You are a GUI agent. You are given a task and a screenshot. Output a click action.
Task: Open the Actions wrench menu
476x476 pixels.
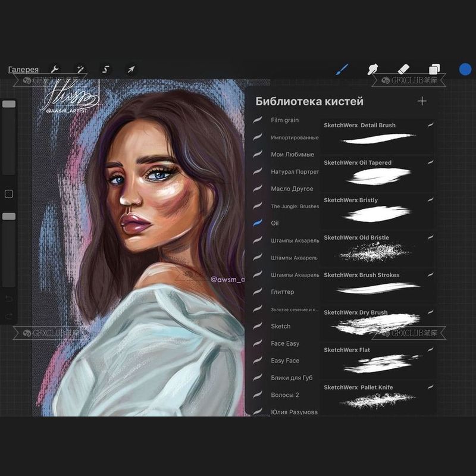click(x=55, y=69)
